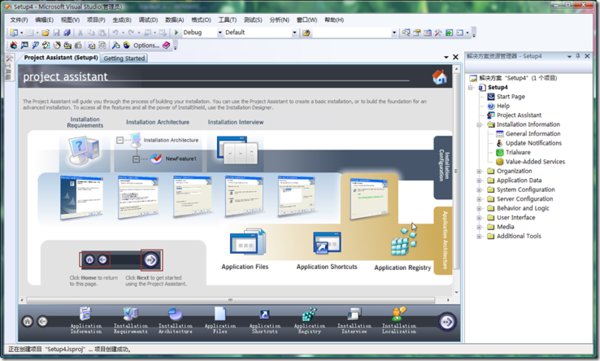This screenshot has width=600, height=361.
Task: Click the Installation Requirements computer icon
Action: 84,151
